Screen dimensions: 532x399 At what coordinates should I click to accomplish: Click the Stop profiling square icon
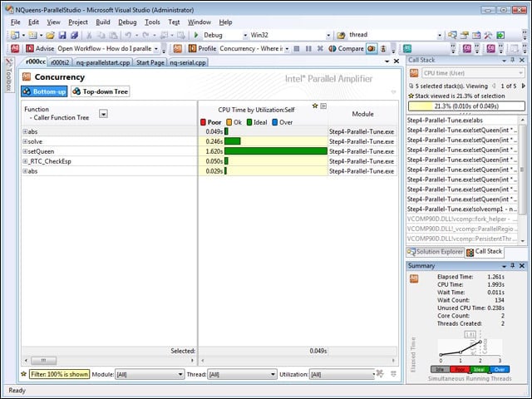click(x=297, y=48)
